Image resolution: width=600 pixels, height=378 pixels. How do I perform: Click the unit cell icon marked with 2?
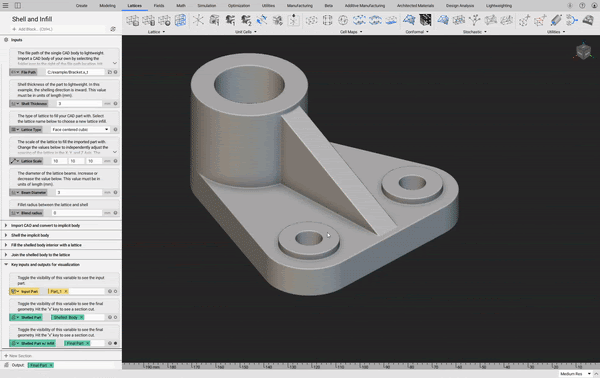pyautogui.click(x=246, y=20)
